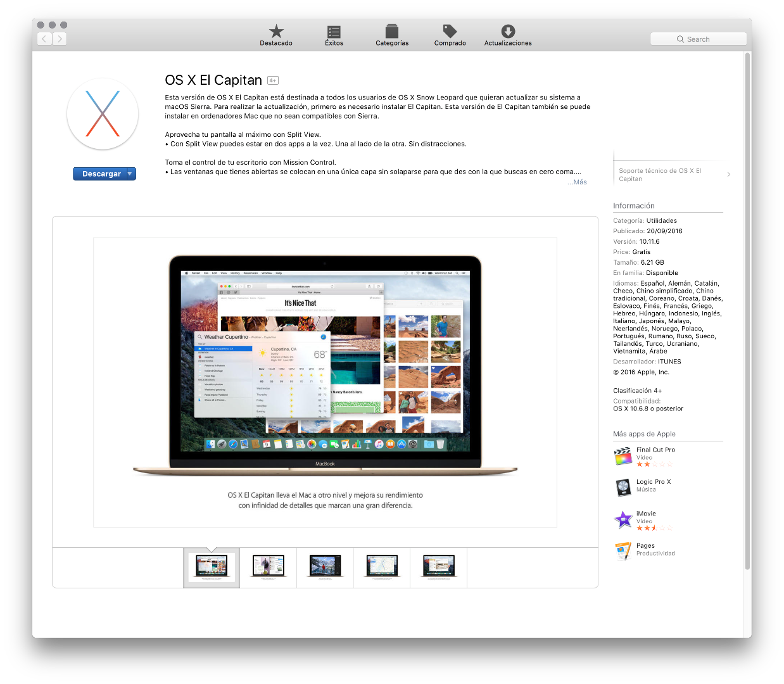Click the Soporte técnico chevron arrow
Image resolution: width=784 pixels, height=684 pixels.
729,175
